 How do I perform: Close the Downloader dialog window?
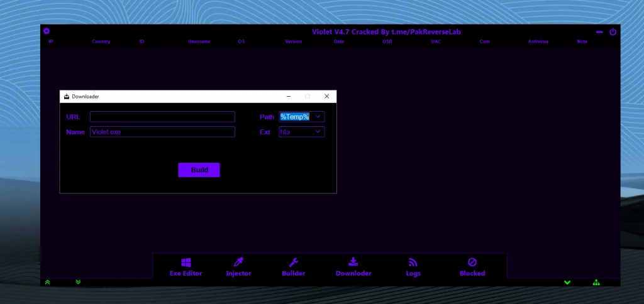pyautogui.click(x=326, y=97)
